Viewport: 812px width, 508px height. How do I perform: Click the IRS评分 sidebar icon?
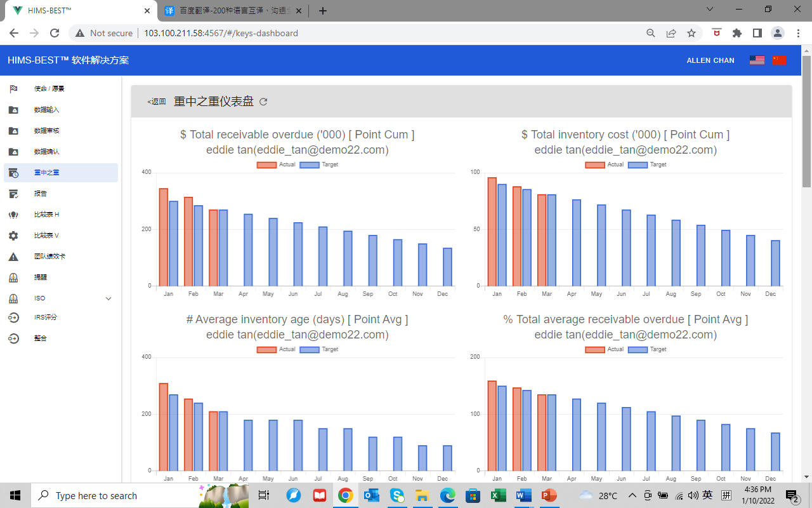pyautogui.click(x=13, y=317)
